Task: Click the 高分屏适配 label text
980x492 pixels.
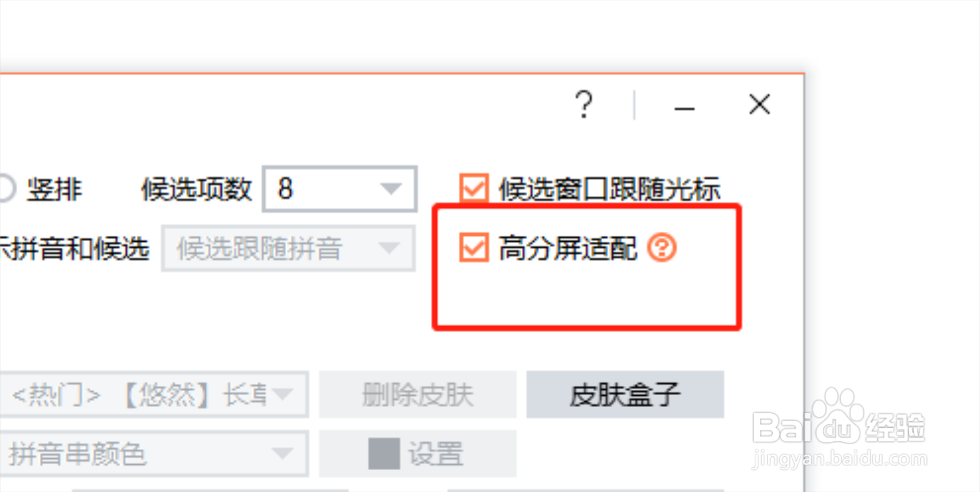Action: [567, 248]
